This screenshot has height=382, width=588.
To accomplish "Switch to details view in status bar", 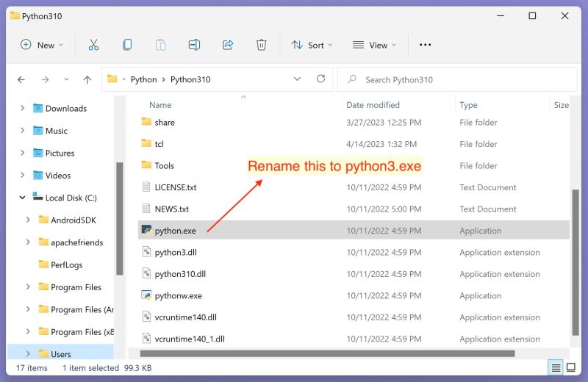I will click(556, 368).
